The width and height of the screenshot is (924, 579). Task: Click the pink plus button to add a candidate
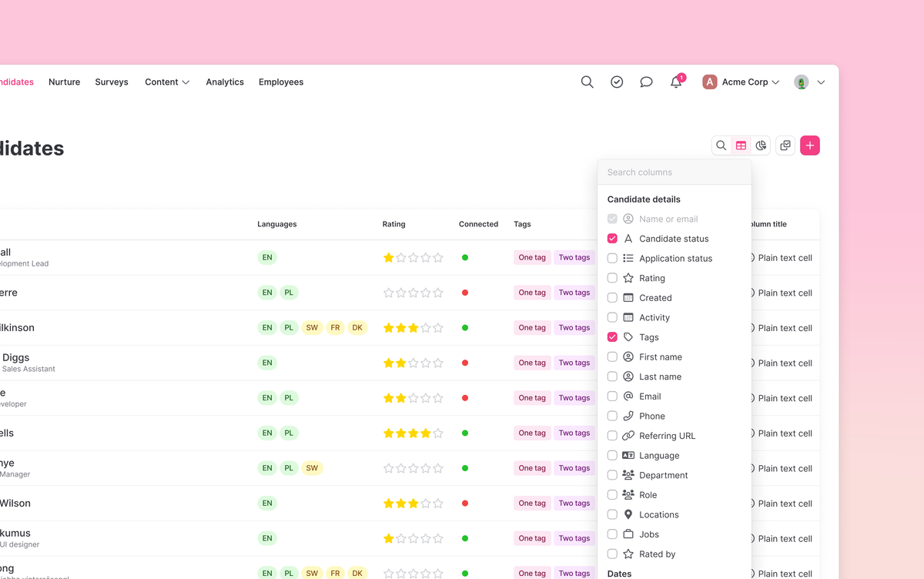pyautogui.click(x=809, y=145)
